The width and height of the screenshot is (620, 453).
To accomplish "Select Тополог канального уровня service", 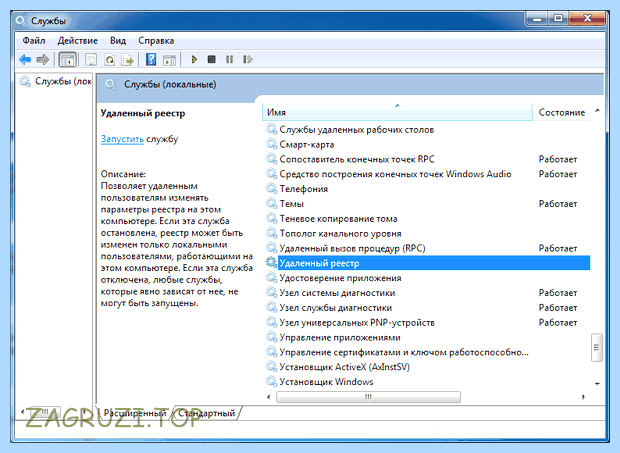I will pyautogui.click(x=340, y=233).
